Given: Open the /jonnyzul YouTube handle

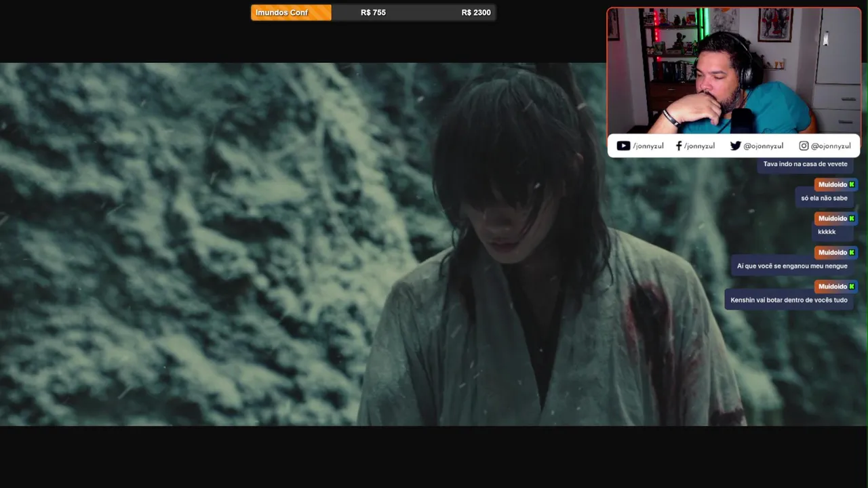Looking at the screenshot, I should pyautogui.click(x=649, y=146).
